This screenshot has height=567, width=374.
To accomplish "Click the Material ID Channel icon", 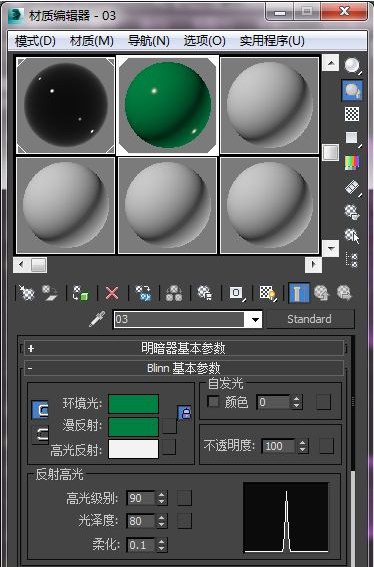I will click(x=237, y=293).
